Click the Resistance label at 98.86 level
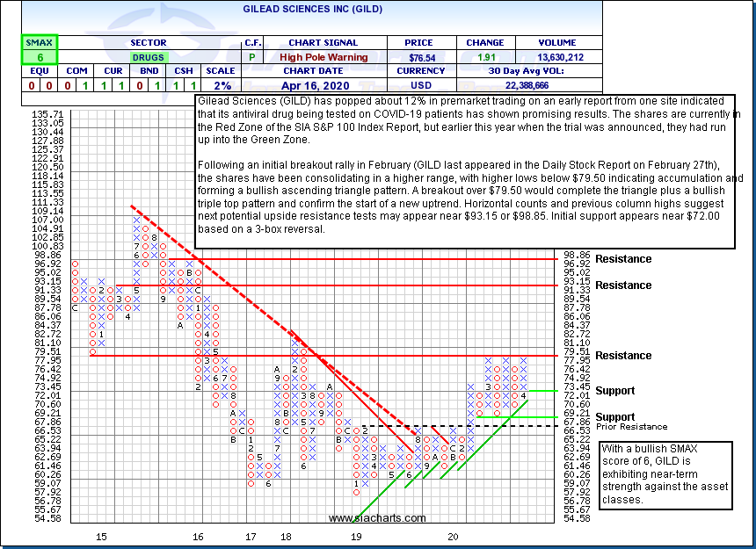The image size is (756, 549). pos(623,259)
